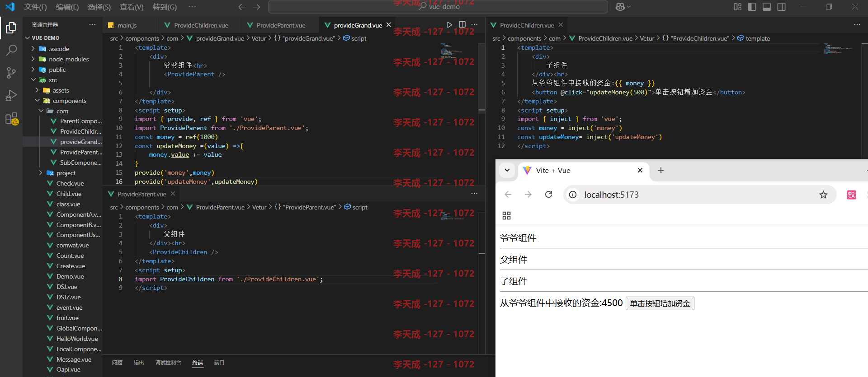
Task: Open the Extensions view with warning badge
Action: point(11,119)
